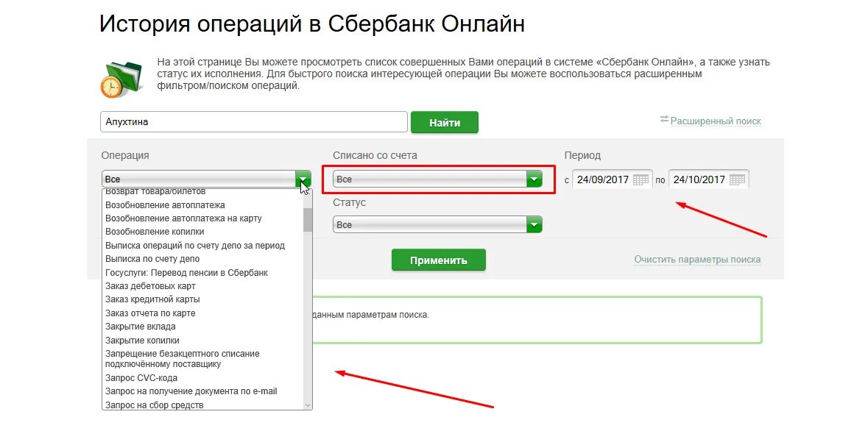Screen dimensions: 868x445
Task: Open the Списано со счета dropdown
Action: coord(437,179)
